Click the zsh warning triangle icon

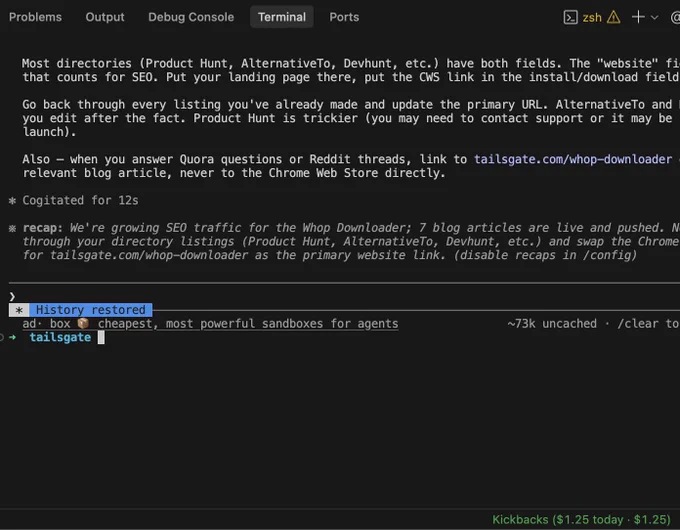coord(614,18)
